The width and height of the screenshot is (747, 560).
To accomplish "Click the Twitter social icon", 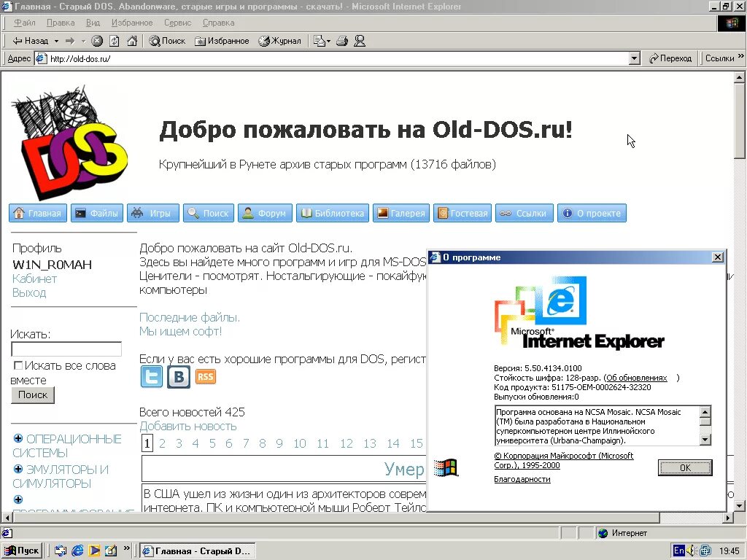I will [x=152, y=377].
